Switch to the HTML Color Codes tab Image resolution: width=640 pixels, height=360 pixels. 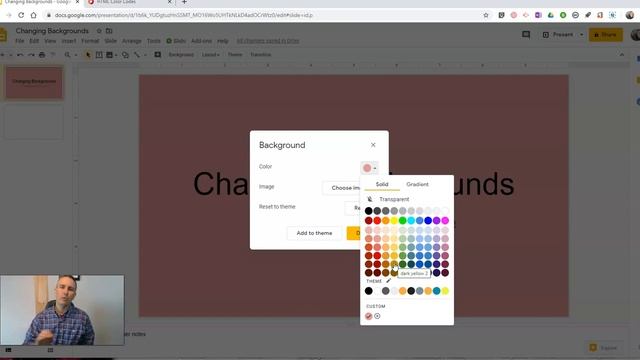pos(130,2)
